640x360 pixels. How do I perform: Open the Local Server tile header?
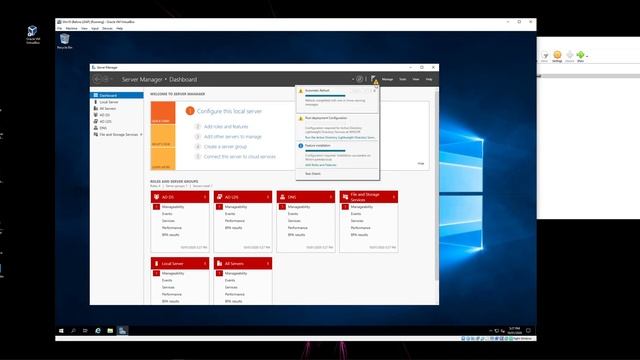click(180, 263)
